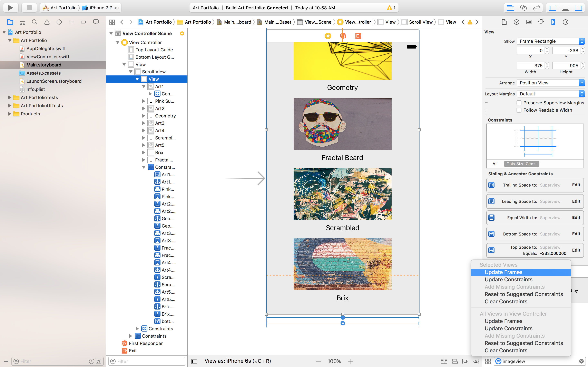
Task: Click the Resolve Auto Layout Issues icon
Action: (x=476, y=361)
